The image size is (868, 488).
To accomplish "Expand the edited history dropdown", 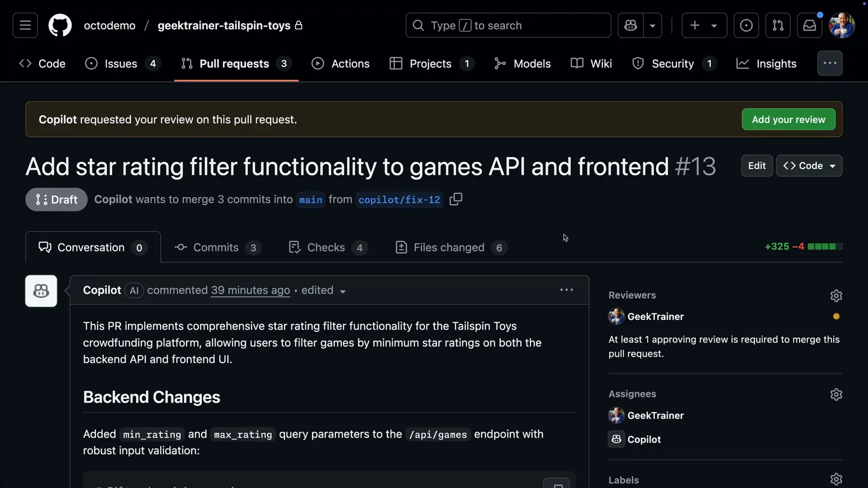I will click(x=324, y=290).
